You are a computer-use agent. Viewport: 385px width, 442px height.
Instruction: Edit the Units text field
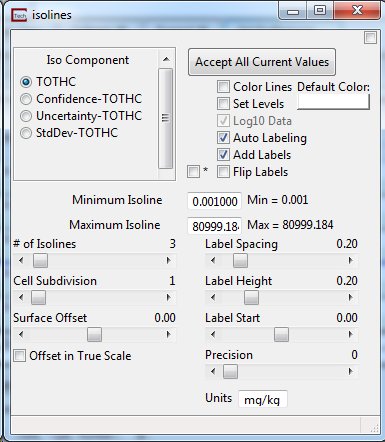(262, 399)
